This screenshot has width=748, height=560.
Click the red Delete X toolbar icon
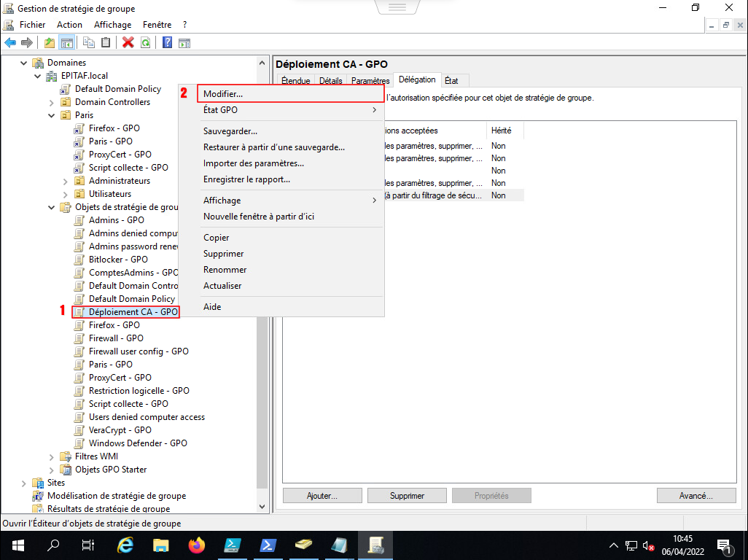pyautogui.click(x=128, y=42)
